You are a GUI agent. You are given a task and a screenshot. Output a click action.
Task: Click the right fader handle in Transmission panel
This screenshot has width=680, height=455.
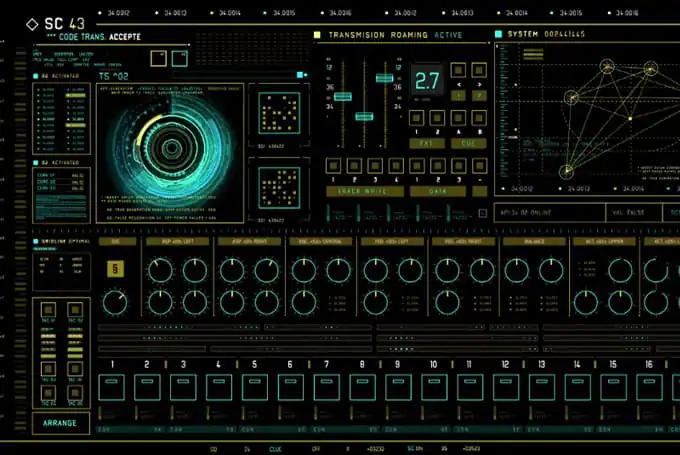(385, 78)
